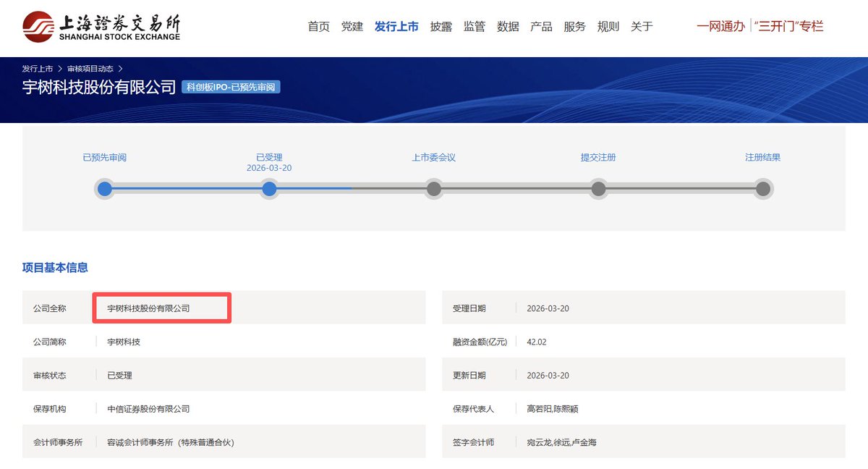Select the 提交注册 progress node

(598, 189)
